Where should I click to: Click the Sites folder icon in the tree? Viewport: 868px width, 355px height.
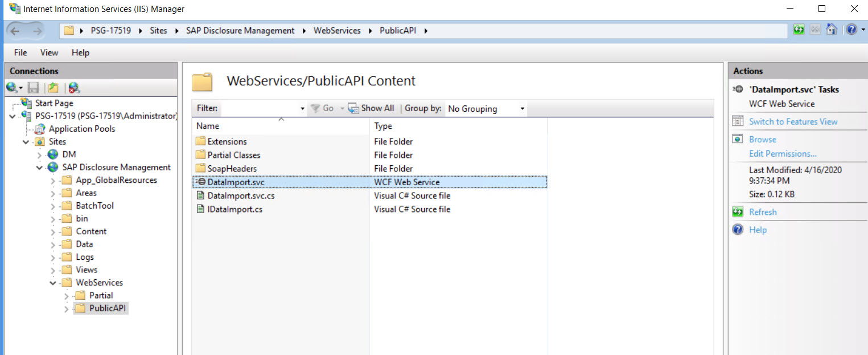pos(40,142)
